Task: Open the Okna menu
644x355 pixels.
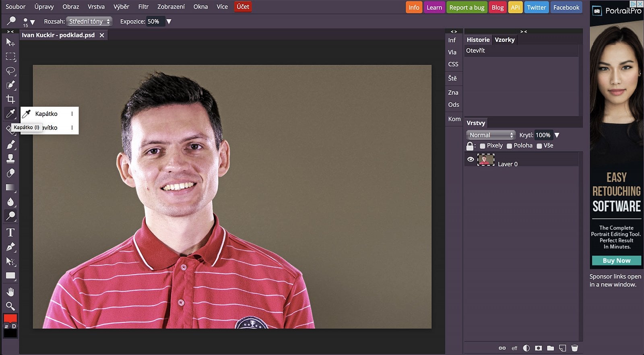Action: [200, 6]
